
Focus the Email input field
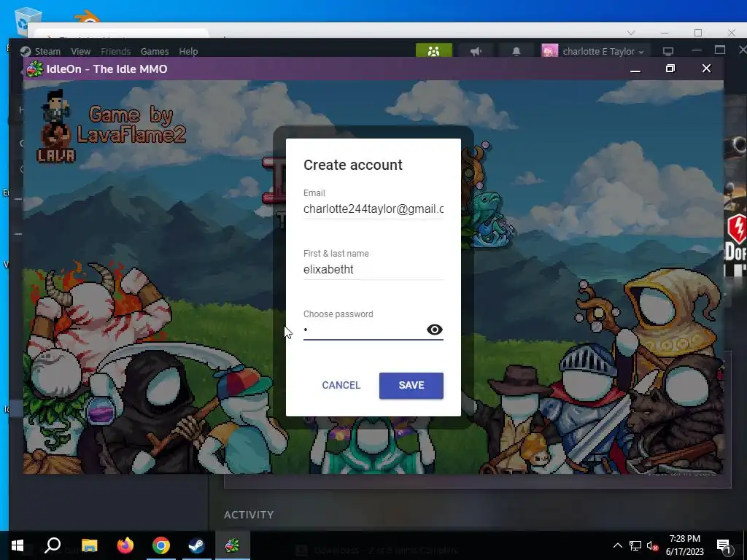point(373,209)
